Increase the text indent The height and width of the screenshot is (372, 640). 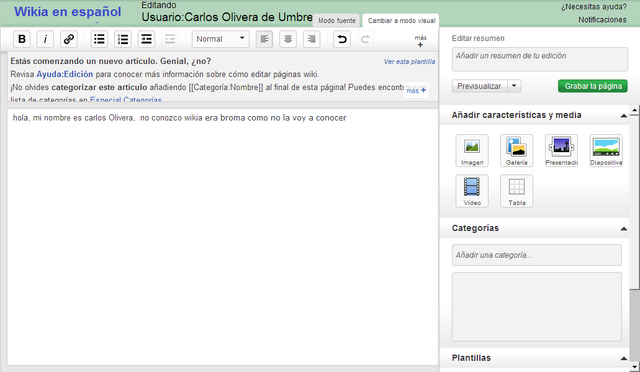tap(147, 39)
